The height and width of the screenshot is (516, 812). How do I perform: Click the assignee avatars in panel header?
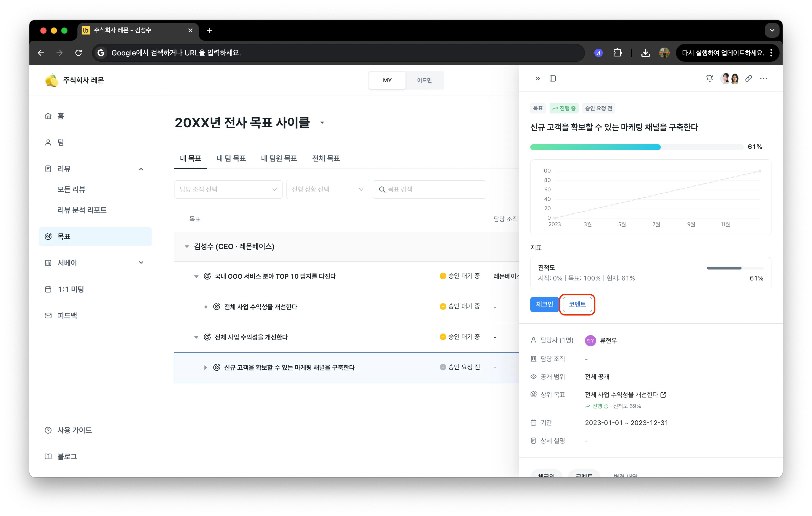coord(730,78)
